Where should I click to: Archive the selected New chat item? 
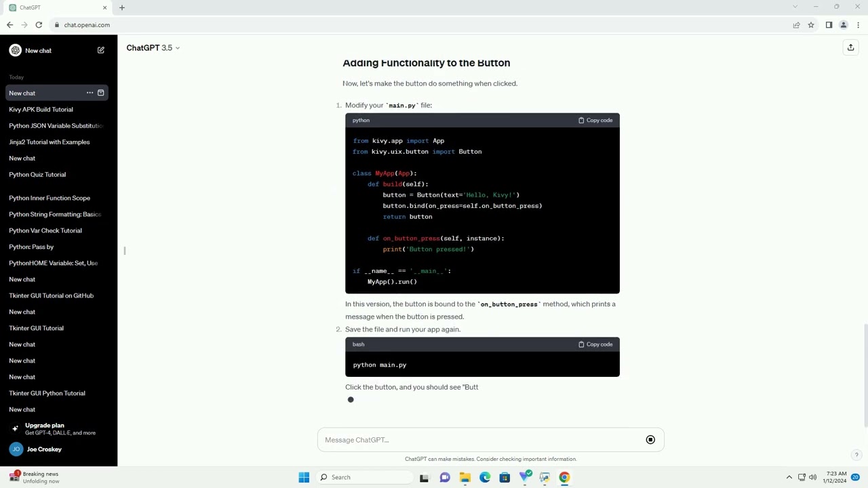coord(100,93)
